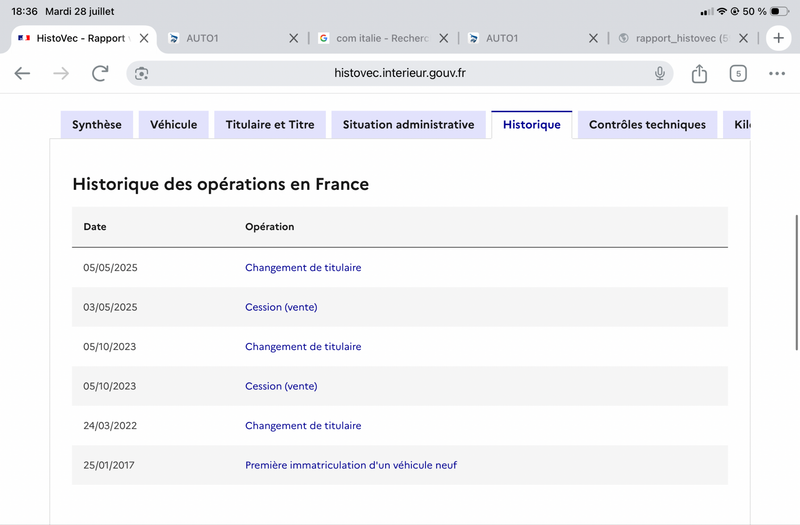Open Cession (vente) dated 03/05/2025
The height and width of the screenshot is (525, 800).
281,307
